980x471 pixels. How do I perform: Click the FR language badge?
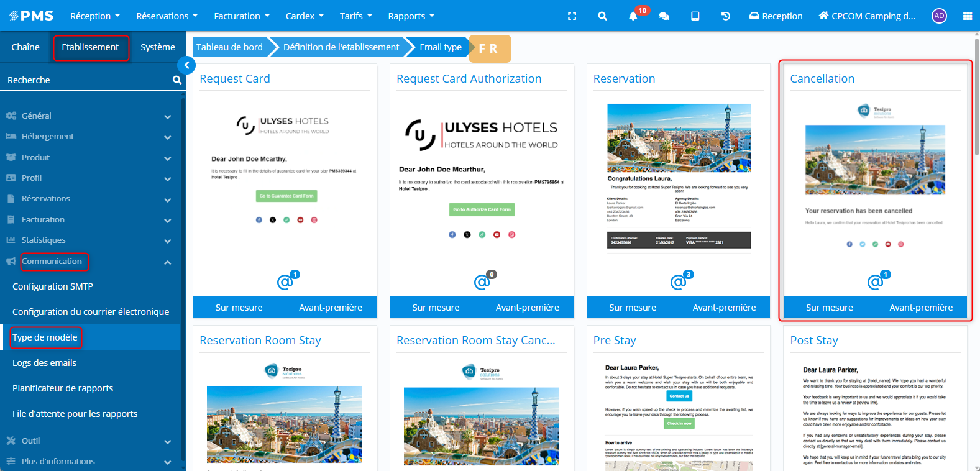[x=488, y=48]
